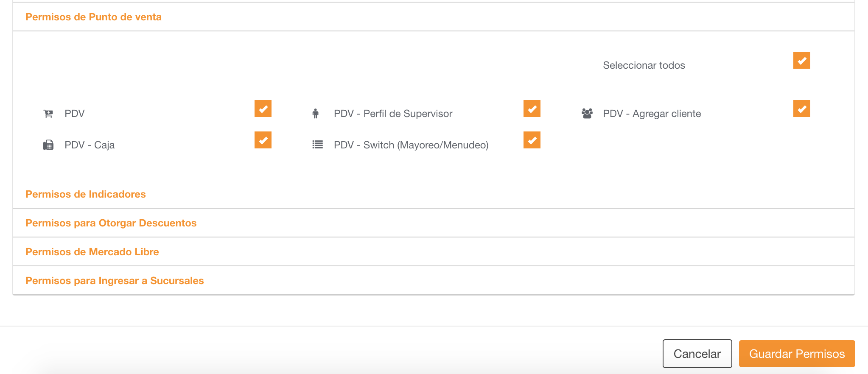Click the cash register icon beside PDV - Caja
The width and height of the screenshot is (868, 374).
(48, 145)
